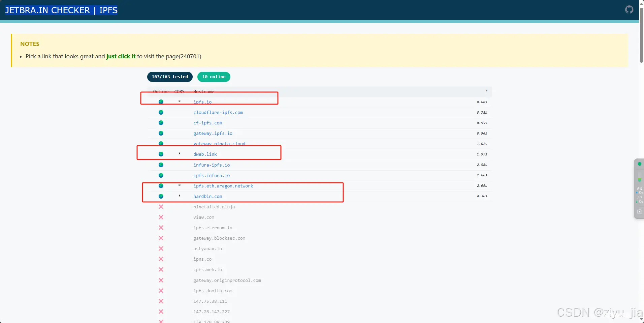Click the scroll down arrow
The width and height of the screenshot is (644, 323).
coord(642,320)
